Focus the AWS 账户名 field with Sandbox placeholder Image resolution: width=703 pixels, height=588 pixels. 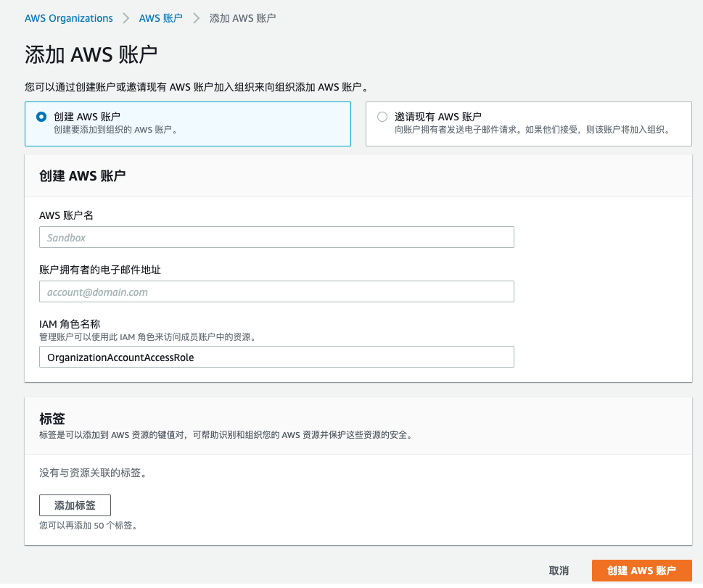tap(276, 237)
